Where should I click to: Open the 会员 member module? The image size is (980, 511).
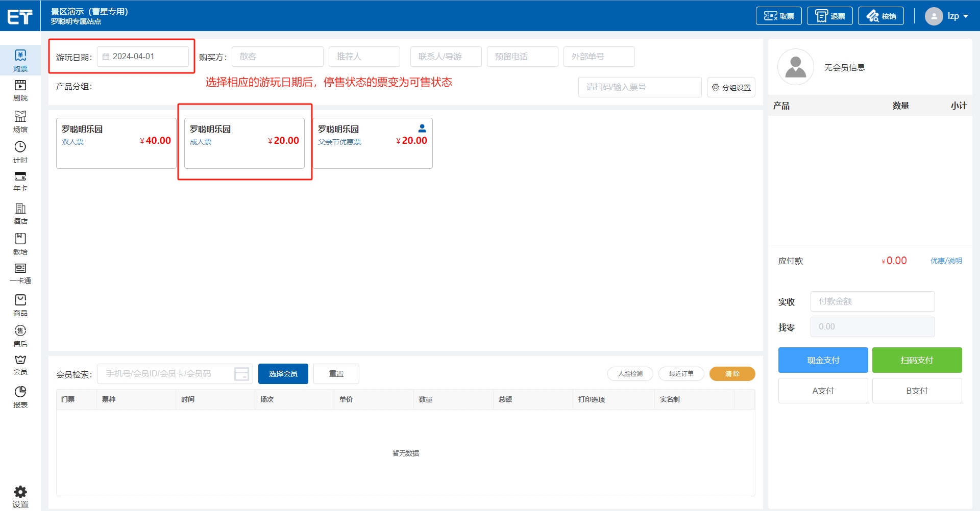pos(20,365)
